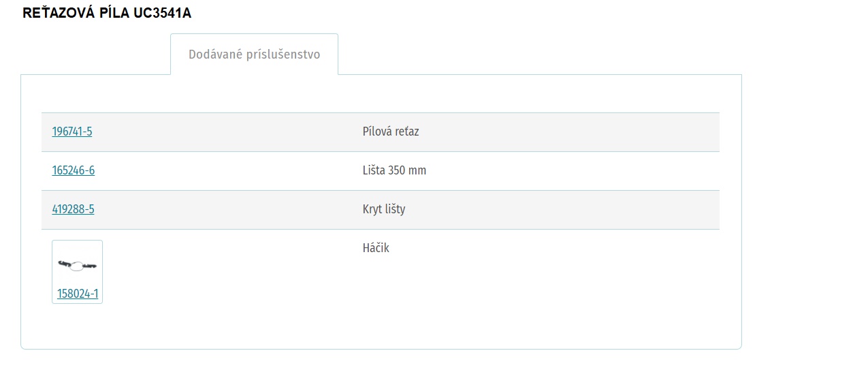Click the Lišta 350 mm description
The width and height of the screenshot is (868, 370).
[x=394, y=170]
